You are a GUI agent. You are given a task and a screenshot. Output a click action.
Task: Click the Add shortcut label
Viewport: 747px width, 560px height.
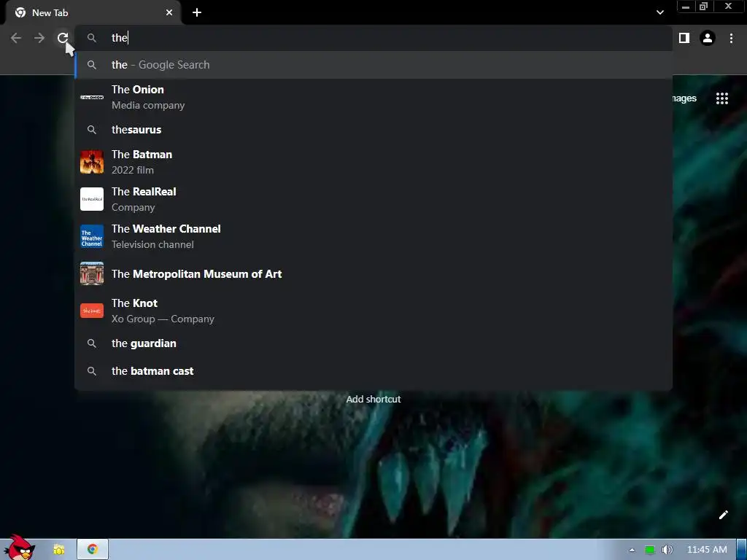[x=373, y=399]
